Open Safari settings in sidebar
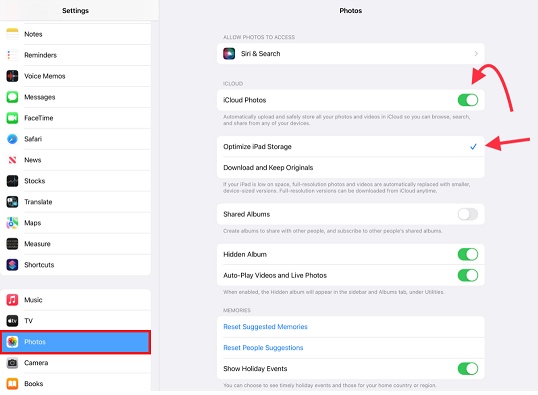The width and height of the screenshot is (538, 395). coord(75,139)
